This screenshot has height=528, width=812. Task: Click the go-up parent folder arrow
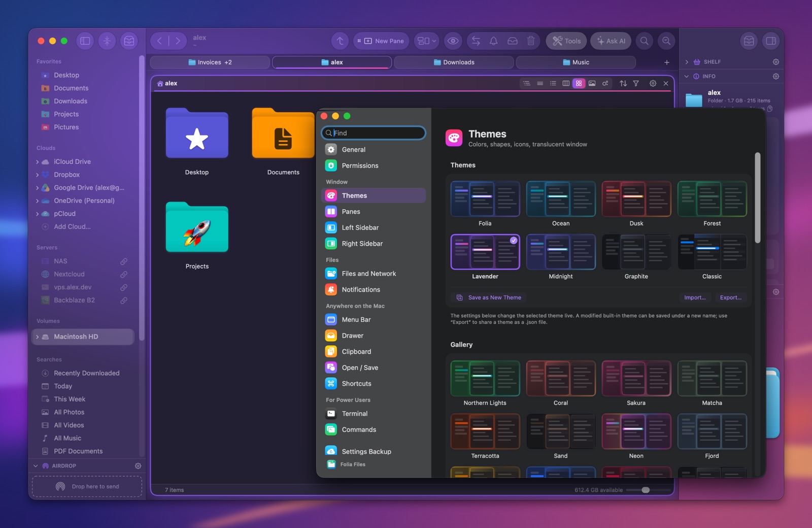(x=340, y=41)
